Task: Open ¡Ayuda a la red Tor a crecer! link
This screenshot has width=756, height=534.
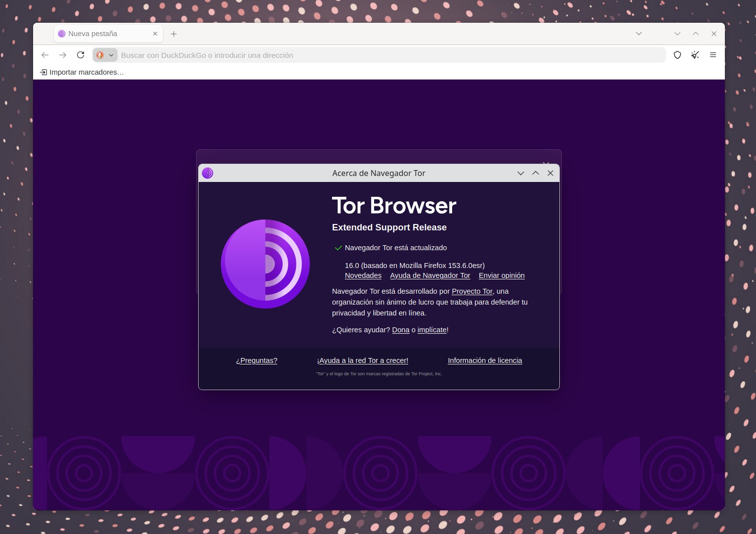Action: (363, 360)
